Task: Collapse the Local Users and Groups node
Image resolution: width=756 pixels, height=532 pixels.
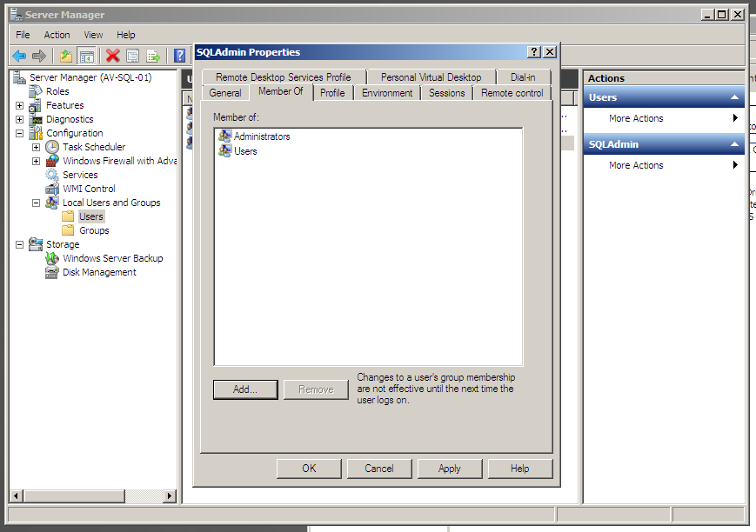Action: coord(37,203)
